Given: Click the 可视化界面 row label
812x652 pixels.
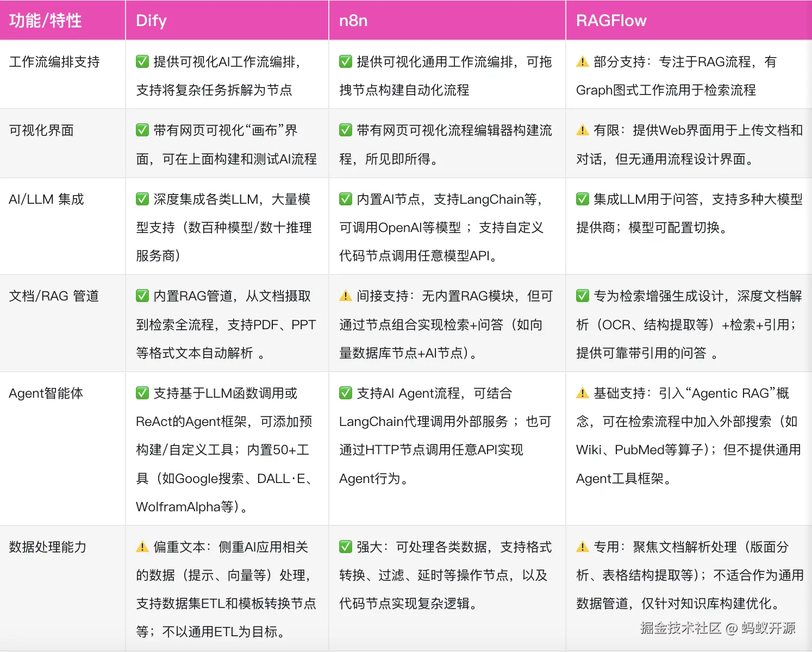Looking at the screenshot, I should (x=41, y=130).
